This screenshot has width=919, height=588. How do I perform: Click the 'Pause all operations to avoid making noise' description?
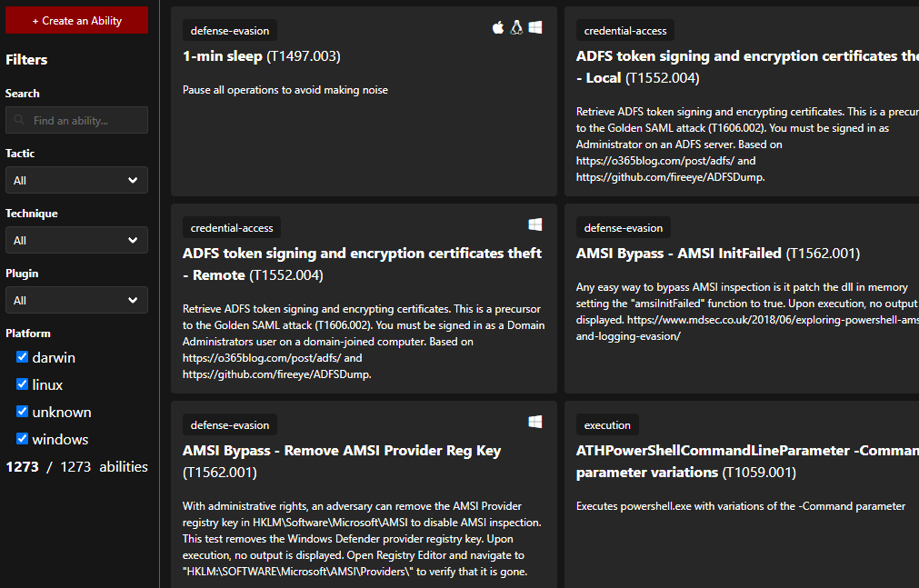(285, 90)
